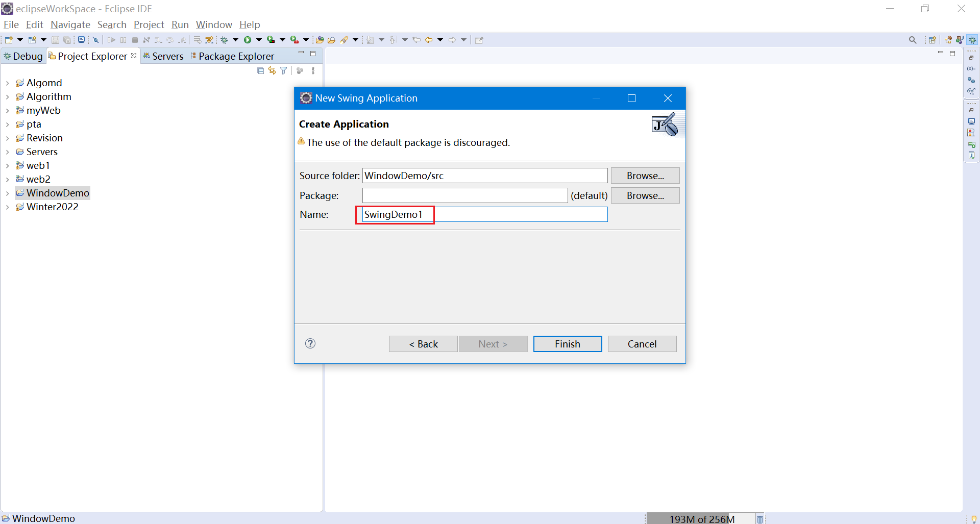
Task: Toggle Use Step Filters
Action: point(209,40)
